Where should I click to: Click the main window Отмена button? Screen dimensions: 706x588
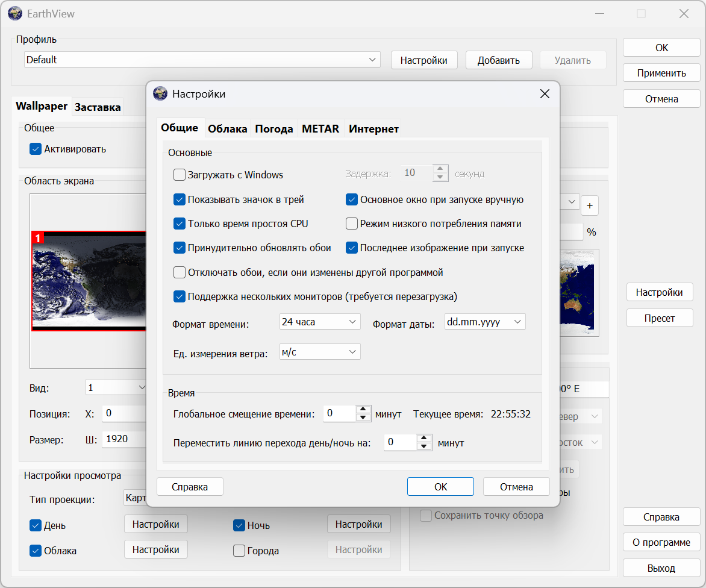pyautogui.click(x=661, y=99)
